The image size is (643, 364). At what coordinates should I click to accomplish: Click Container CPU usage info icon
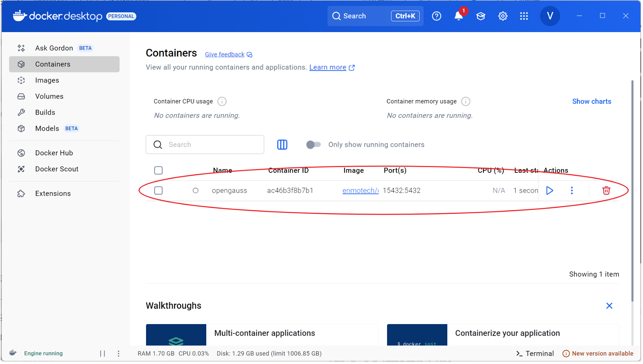coord(222,102)
